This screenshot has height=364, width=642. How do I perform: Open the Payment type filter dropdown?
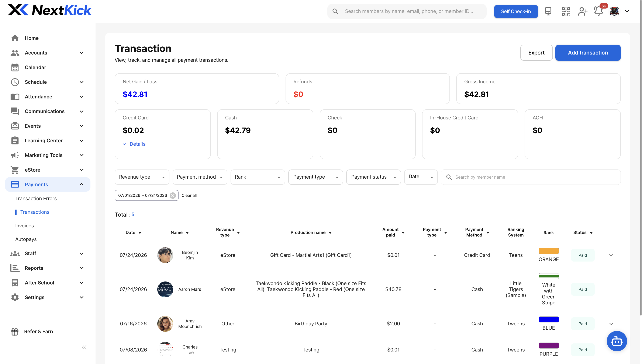click(x=315, y=177)
